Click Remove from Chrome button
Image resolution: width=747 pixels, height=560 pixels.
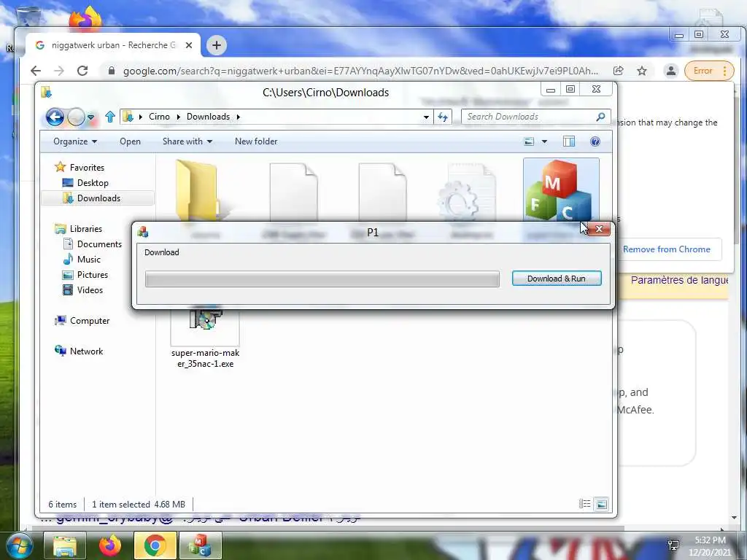coord(667,249)
